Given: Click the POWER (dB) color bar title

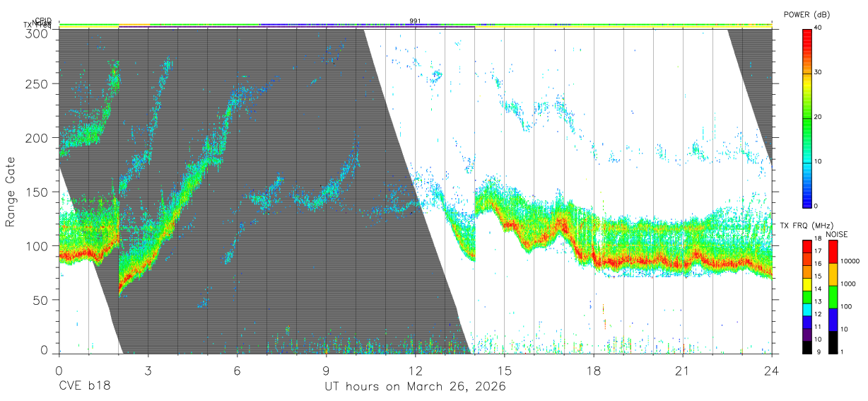Looking at the screenshot, I should [x=807, y=14].
